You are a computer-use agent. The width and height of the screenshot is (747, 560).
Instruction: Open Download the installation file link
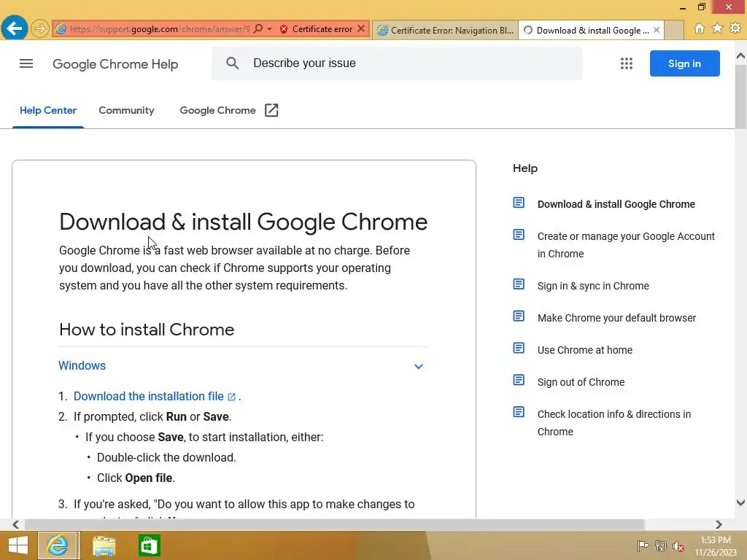tap(149, 396)
